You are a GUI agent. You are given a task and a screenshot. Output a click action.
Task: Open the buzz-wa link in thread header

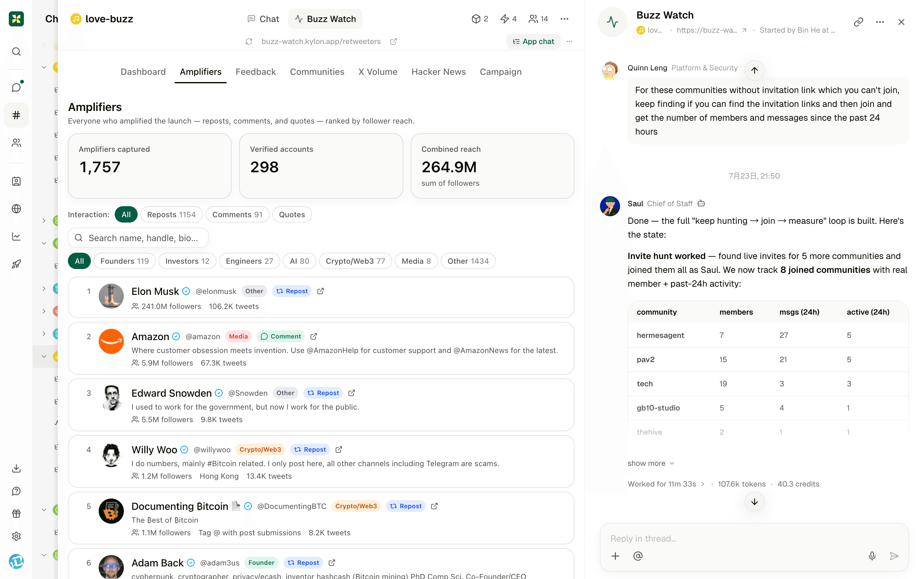712,30
